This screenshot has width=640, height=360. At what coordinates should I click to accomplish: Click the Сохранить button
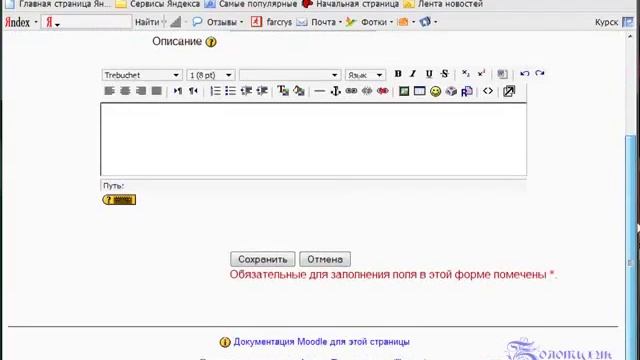tap(262, 259)
